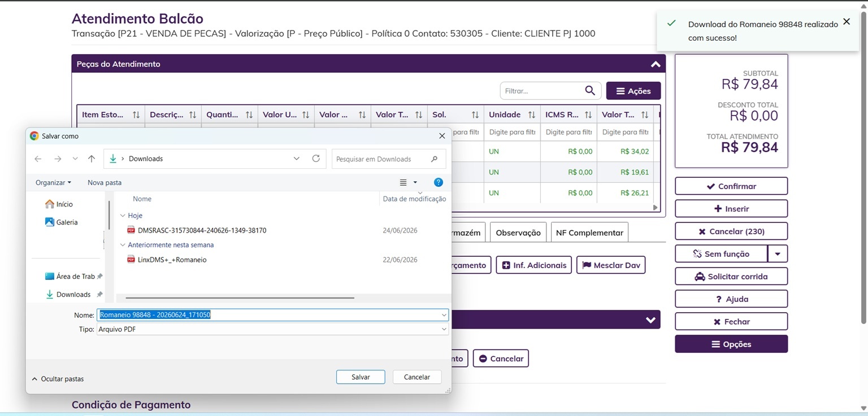This screenshot has height=416, width=868.
Task: Open the Opções menu
Action: pos(731,344)
